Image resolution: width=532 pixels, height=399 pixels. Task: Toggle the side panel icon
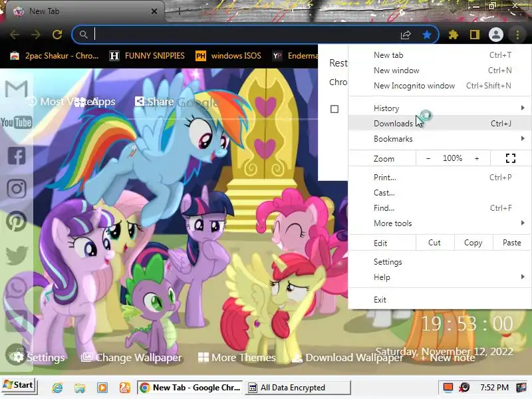click(x=474, y=35)
